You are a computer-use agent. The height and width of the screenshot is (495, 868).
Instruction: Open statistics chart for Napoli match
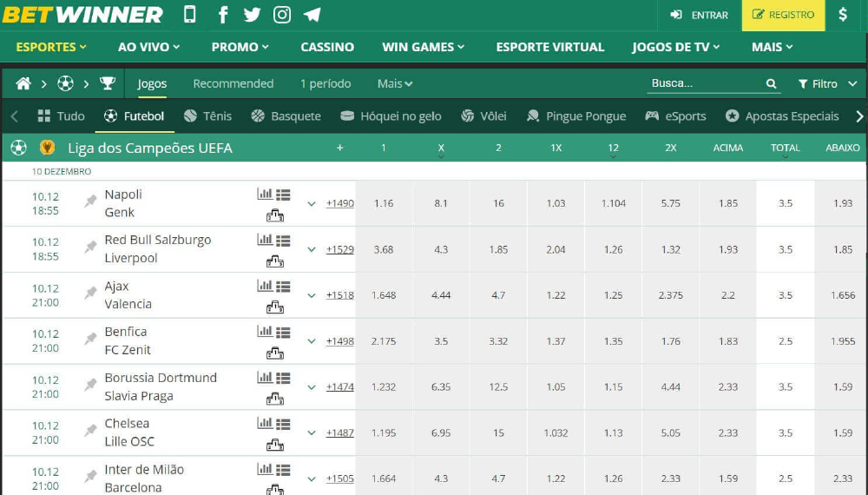[x=265, y=194]
